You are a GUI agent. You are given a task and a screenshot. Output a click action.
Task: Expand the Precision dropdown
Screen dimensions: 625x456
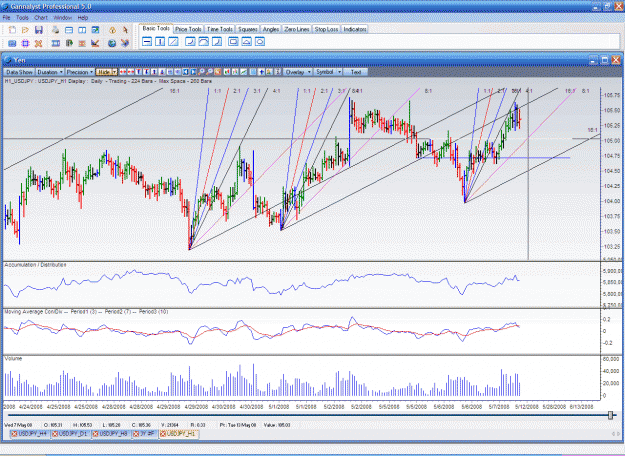coord(80,72)
